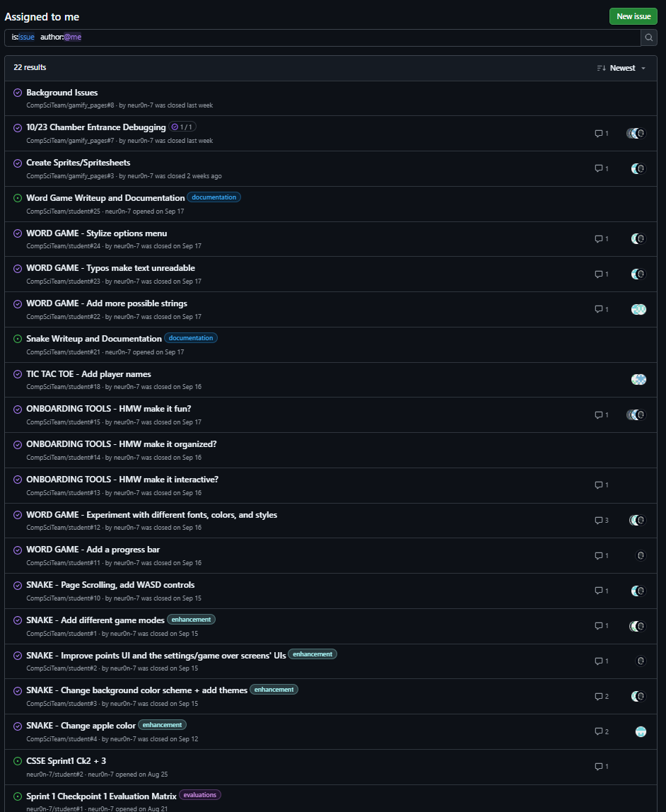Click comment icon on Chamber Entrance Debugging issue
666x812 pixels.
click(598, 134)
